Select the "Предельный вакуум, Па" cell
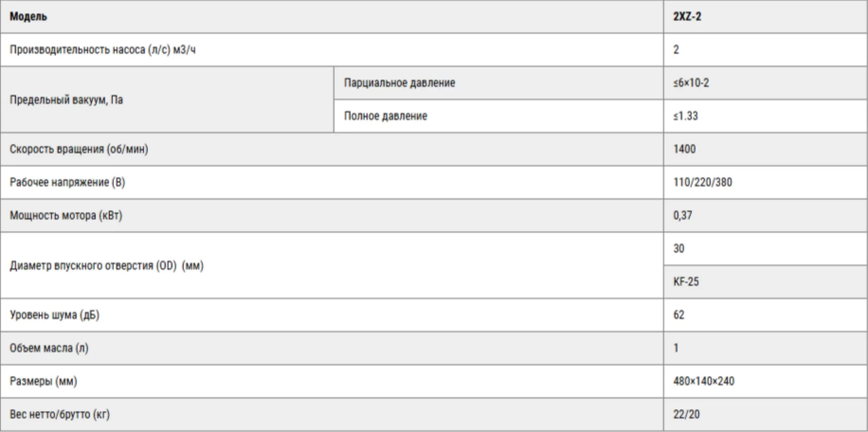 point(66,100)
